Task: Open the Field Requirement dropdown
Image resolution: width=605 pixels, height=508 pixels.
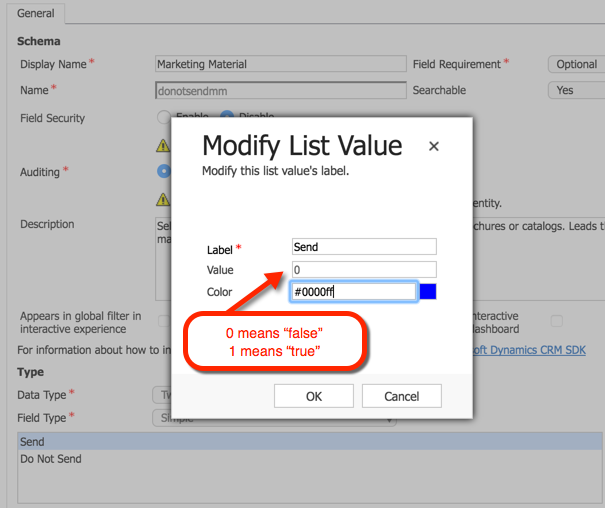Action: [576, 64]
